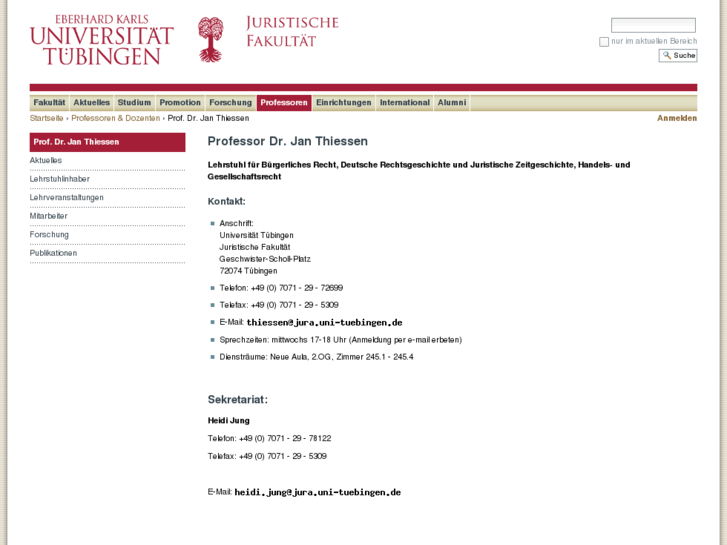The height and width of the screenshot is (545, 727).
Task: Open the Aktuelles menu tab
Action: tap(91, 103)
